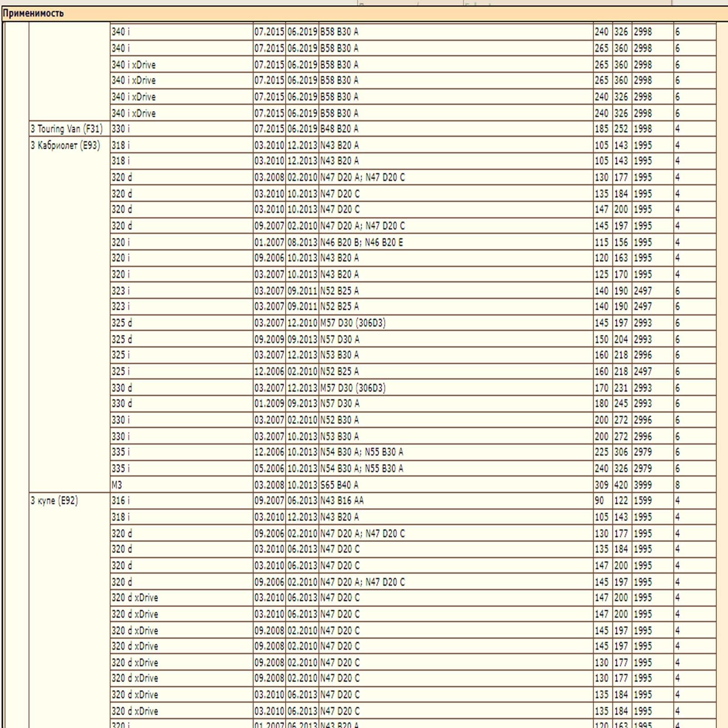Click the "125" kW value
Image resolution: width=728 pixels, height=728 pixels.
point(602,274)
